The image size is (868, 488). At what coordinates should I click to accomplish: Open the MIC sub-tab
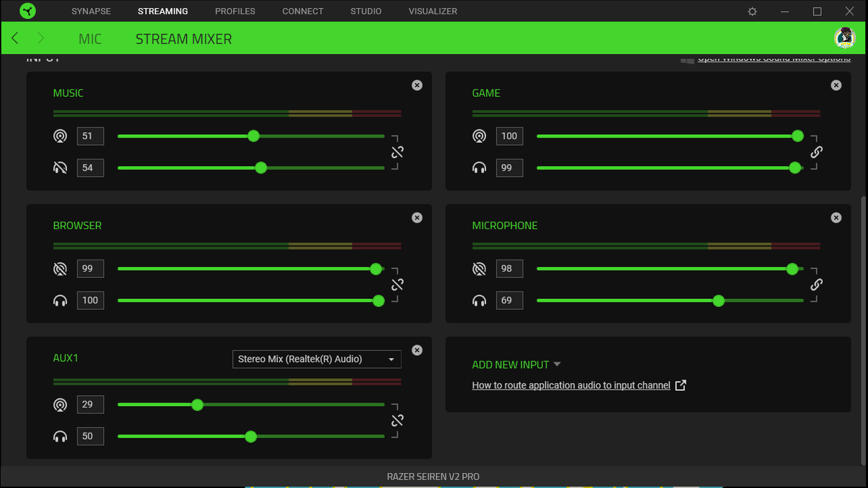click(x=90, y=39)
